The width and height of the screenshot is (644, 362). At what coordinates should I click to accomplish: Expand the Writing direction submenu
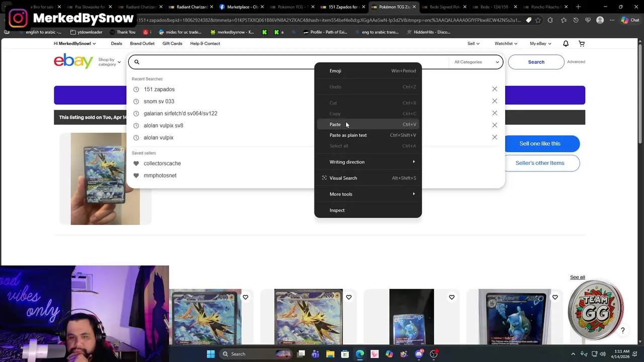[368, 162]
